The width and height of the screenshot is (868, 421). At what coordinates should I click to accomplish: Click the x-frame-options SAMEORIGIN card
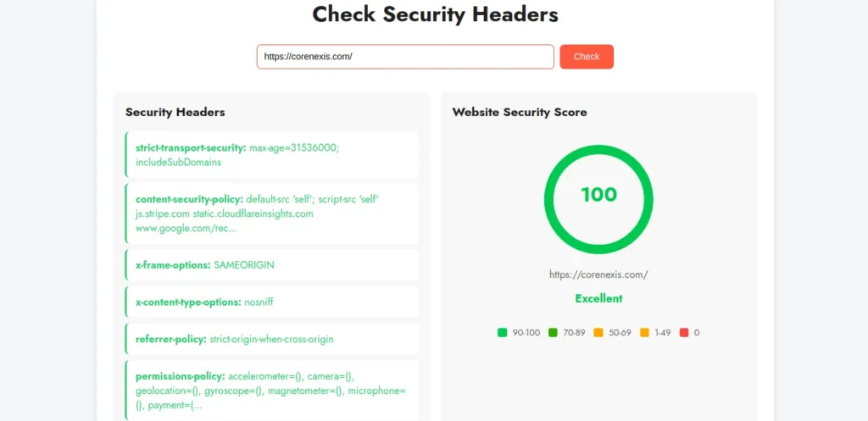(272, 265)
